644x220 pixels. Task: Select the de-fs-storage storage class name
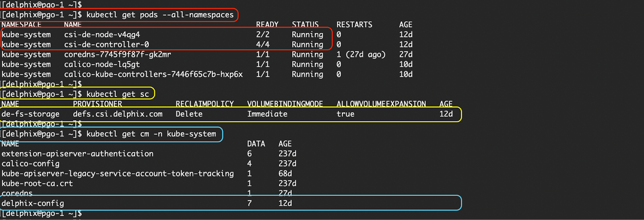coord(31,114)
